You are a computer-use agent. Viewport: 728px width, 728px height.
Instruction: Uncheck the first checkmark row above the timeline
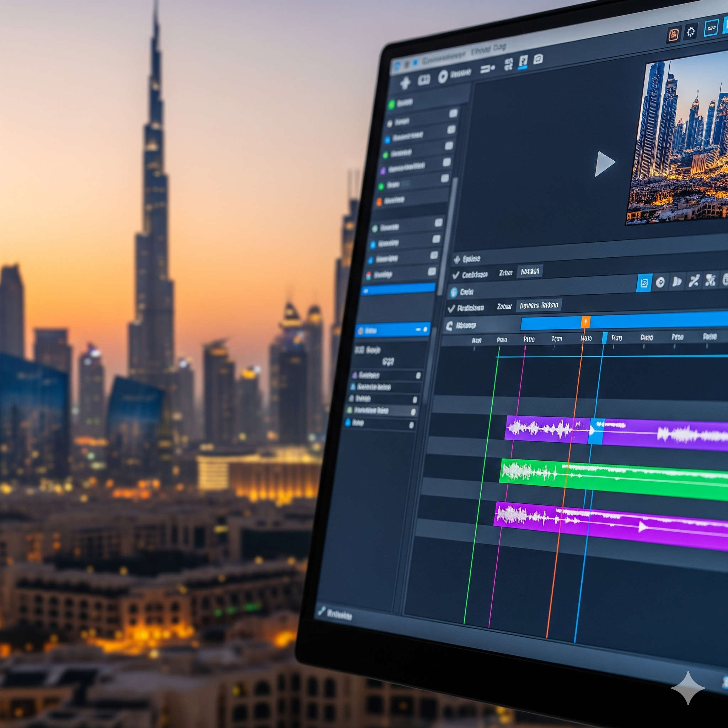456,275
